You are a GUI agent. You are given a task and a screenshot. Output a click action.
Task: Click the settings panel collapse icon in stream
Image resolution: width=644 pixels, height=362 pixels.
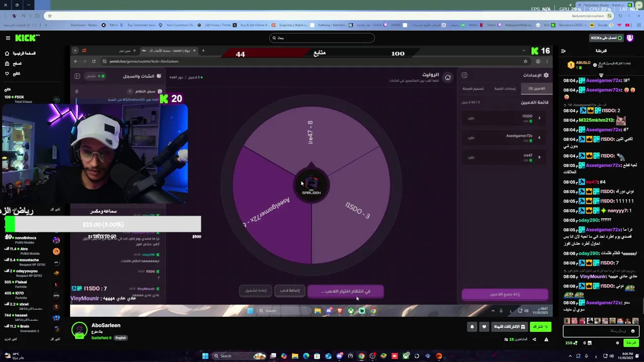[464, 75]
